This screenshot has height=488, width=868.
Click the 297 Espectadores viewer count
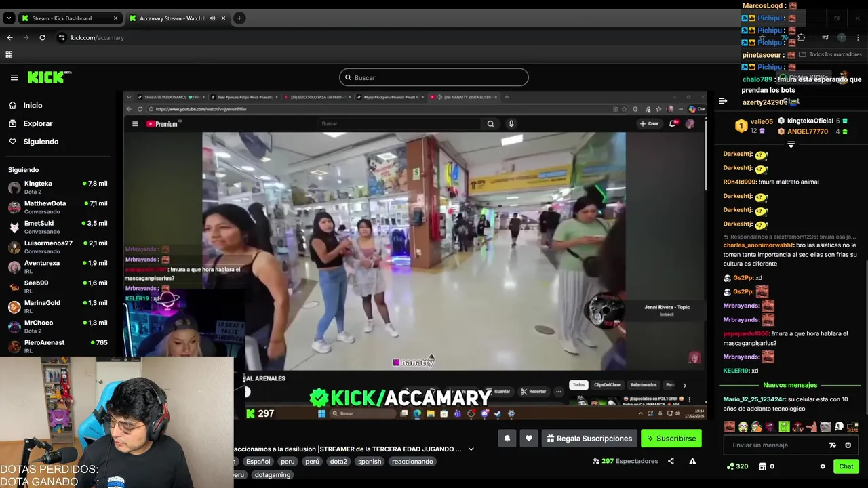[625, 461]
